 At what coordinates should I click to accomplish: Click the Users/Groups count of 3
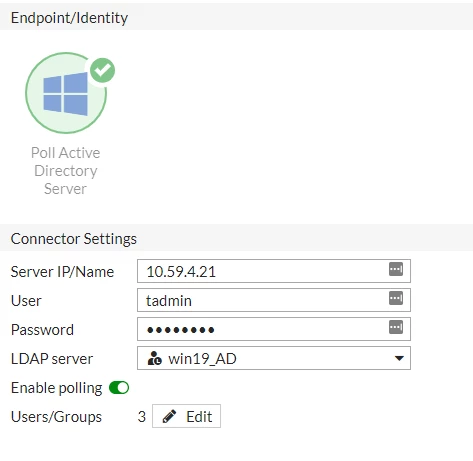tap(142, 417)
